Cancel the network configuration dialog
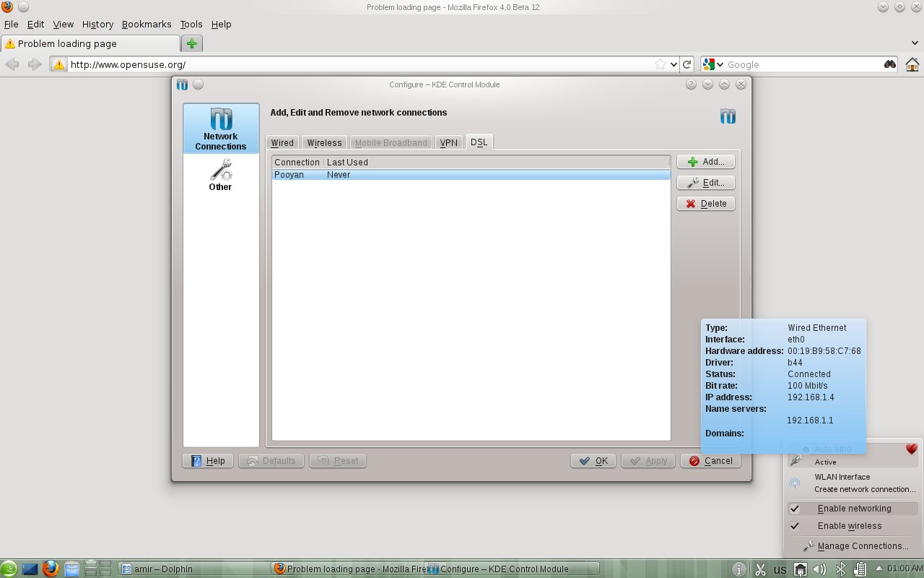 (x=710, y=461)
